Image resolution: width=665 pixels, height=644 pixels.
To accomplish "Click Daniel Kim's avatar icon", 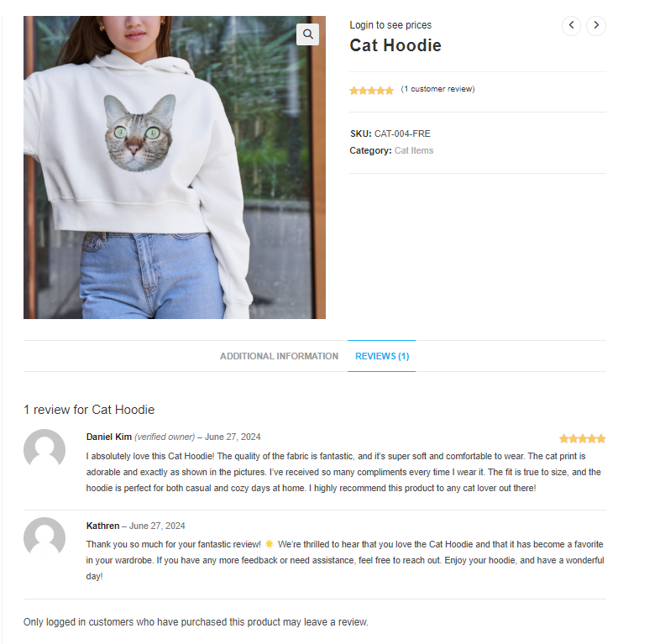I will coord(45,449).
